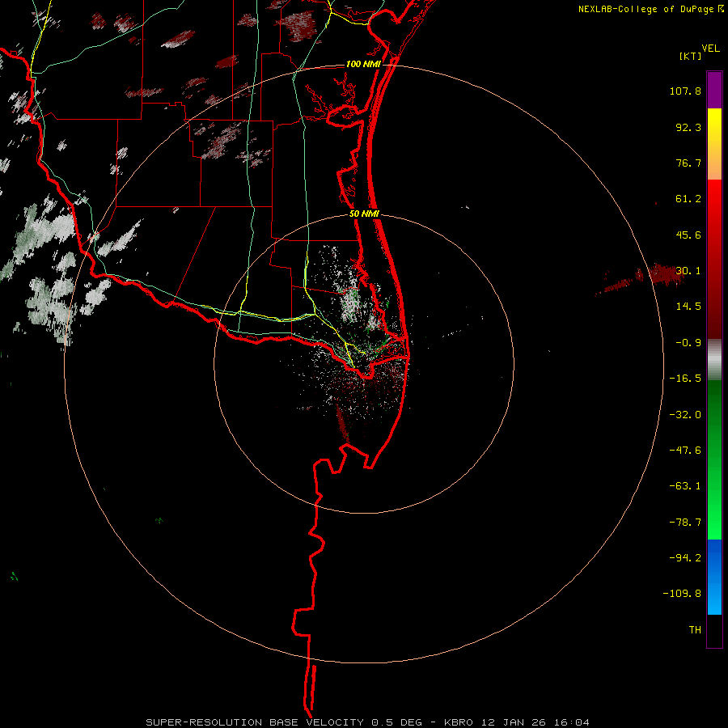The height and width of the screenshot is (728, 728).
Task: Click the purple segment of the color bar
Action: click(714, 90)
